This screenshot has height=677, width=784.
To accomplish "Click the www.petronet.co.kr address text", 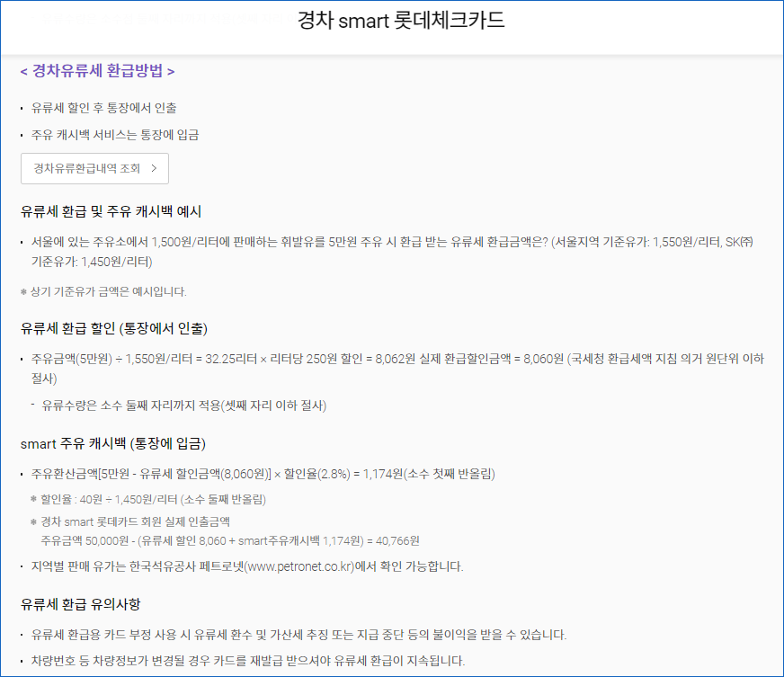I will 299,567.
